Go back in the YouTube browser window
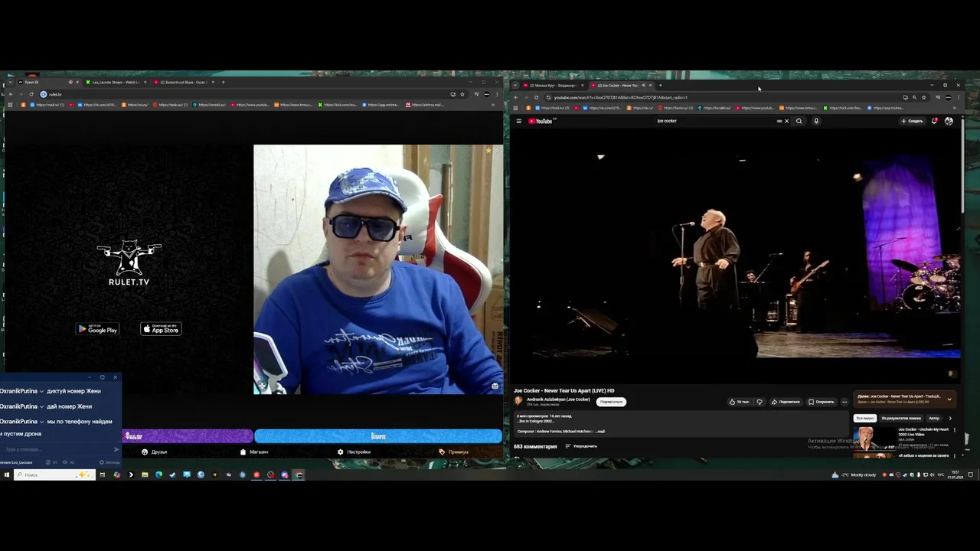The width and height of the screenshot is (980, 551). [516, 97]
